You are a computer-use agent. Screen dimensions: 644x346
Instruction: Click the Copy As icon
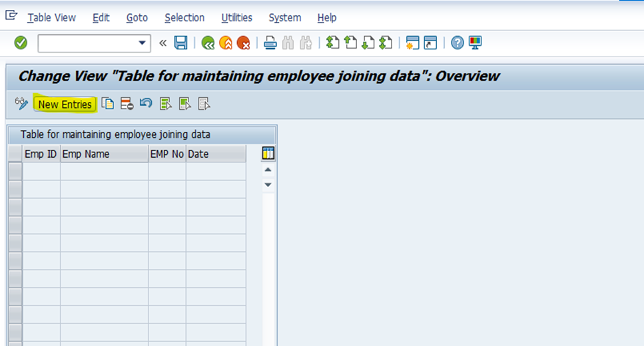point(108,104)
